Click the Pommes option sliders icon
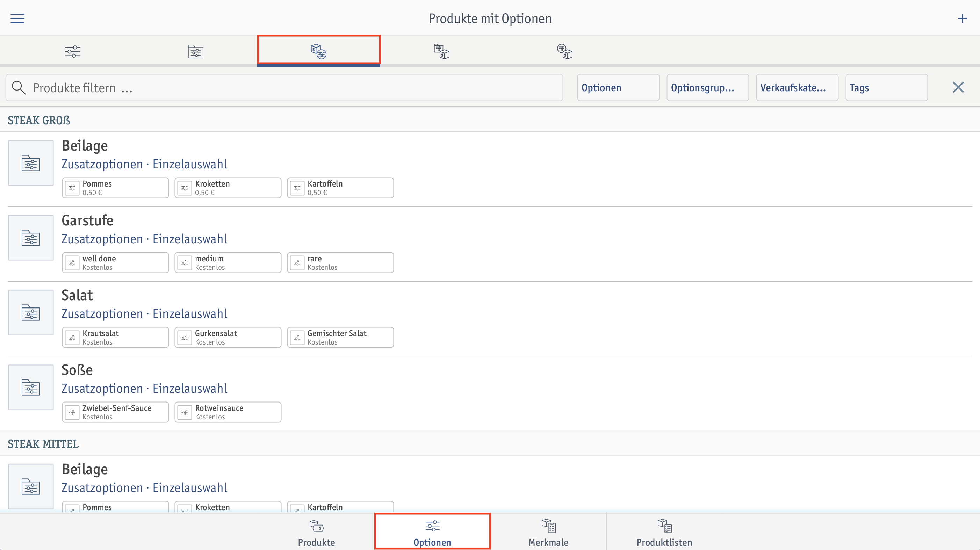 point(72,188)
